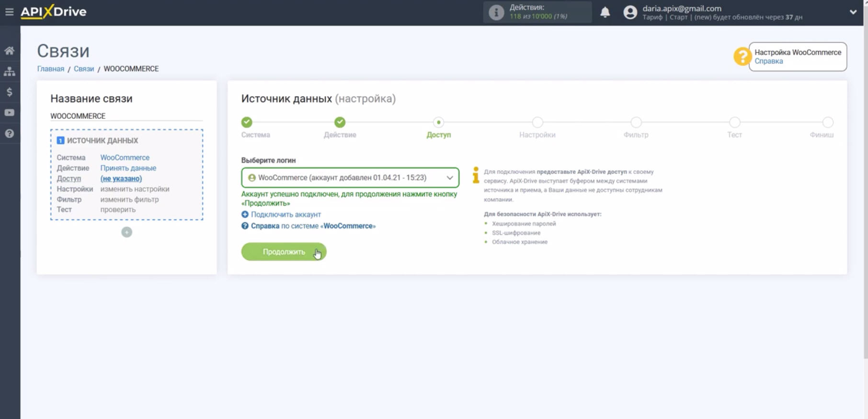Select the Настройки step
868x419 pixels.
[537, 122]
